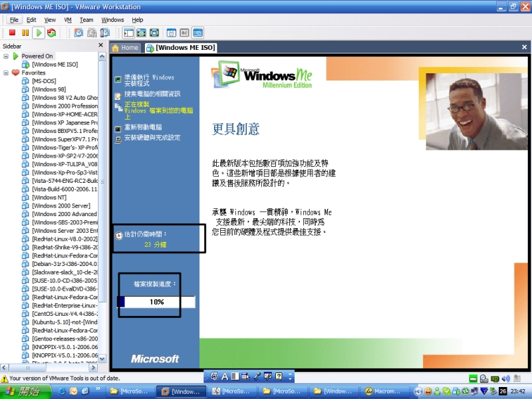Open the View menu
The height and width of the screenshot is (399, 532).
tap(50, 20)
